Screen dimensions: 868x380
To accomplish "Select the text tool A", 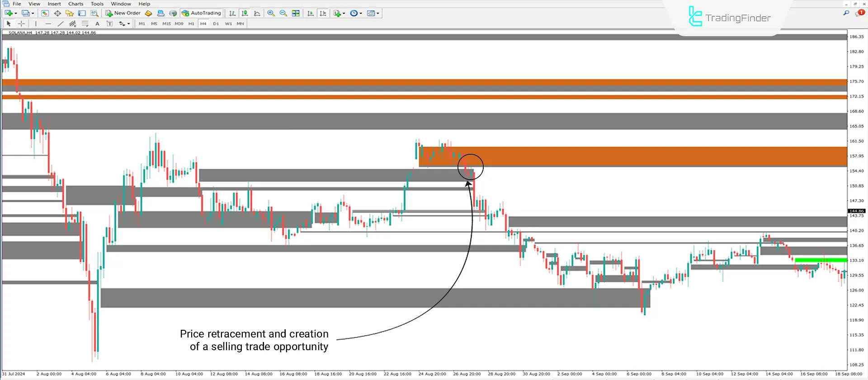I will point(97,24).
